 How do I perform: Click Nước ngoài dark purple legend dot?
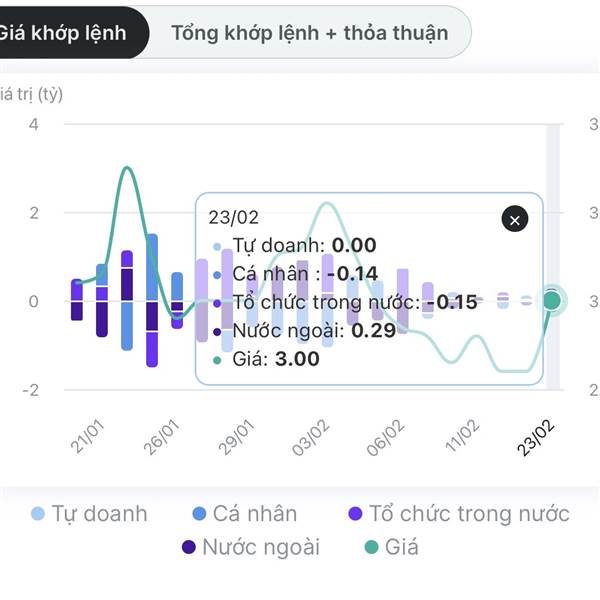(x=189, y=547)
